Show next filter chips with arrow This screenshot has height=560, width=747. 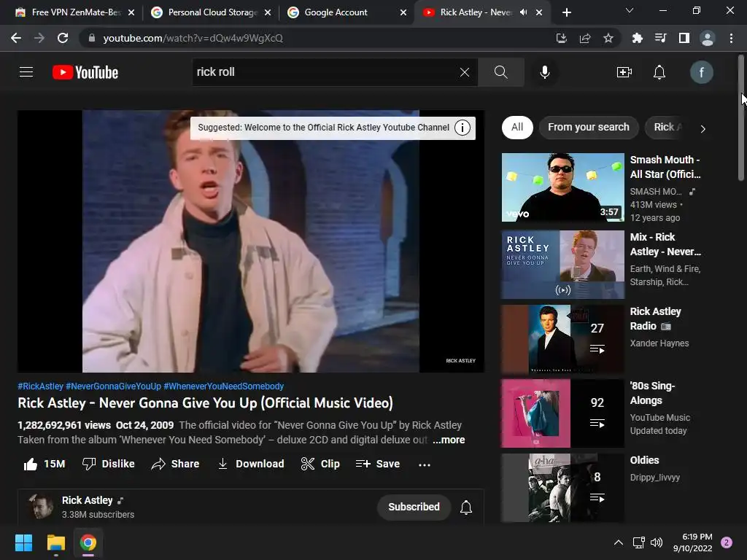(x=703, y=128)
